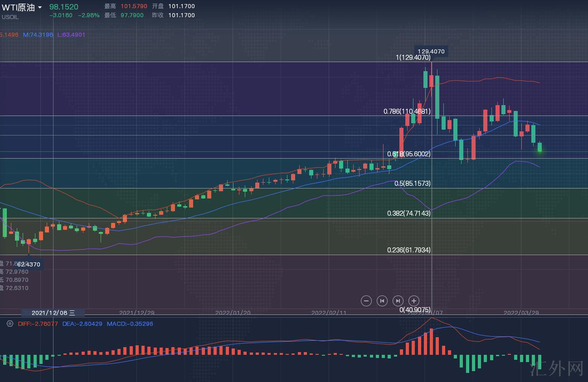Click the 2021/12/29 date on time axis

click(136, 313)
